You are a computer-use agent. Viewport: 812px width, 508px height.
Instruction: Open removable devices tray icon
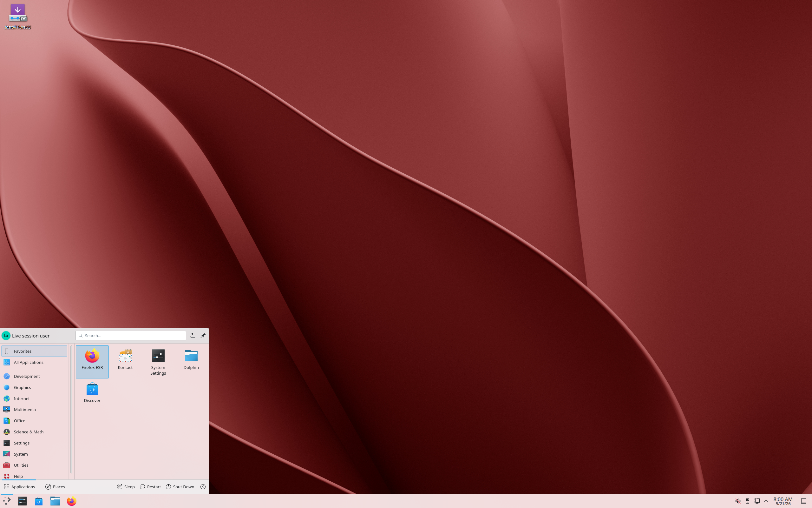[748, 501]
